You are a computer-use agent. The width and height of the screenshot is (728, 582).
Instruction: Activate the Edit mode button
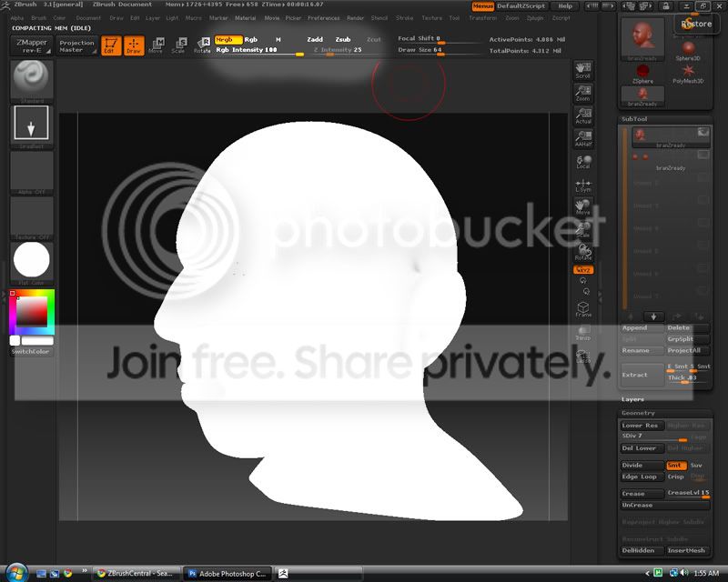coord(111,45)
